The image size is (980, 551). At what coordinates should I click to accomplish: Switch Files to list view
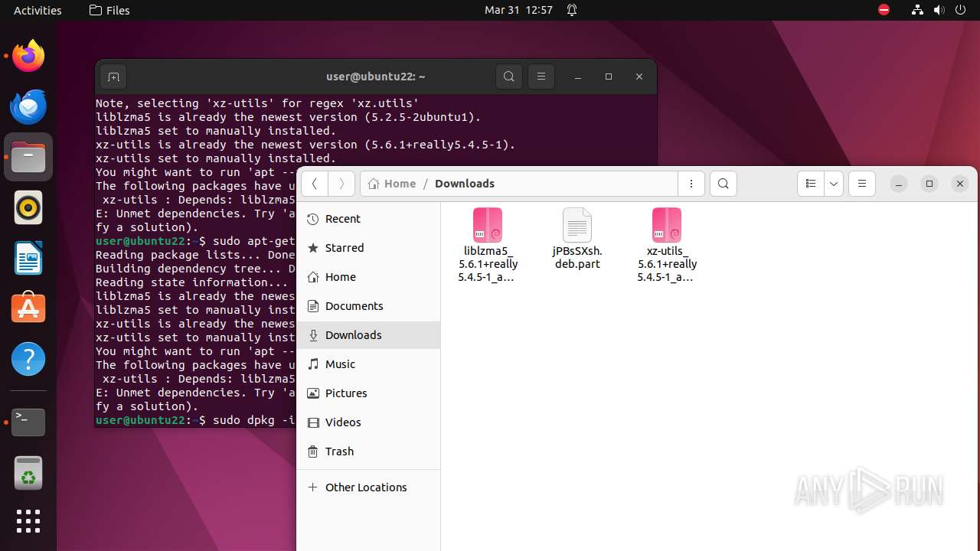point(811,184)
